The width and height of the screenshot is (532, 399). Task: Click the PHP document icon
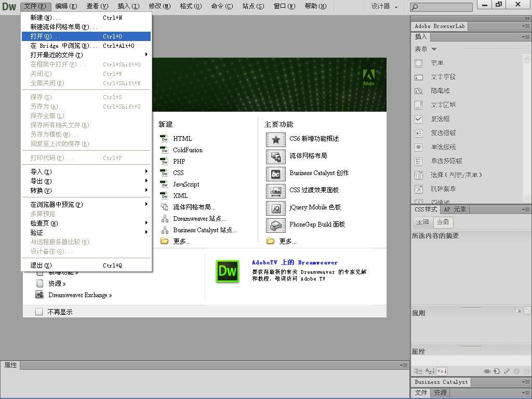[x=165, y=162]
